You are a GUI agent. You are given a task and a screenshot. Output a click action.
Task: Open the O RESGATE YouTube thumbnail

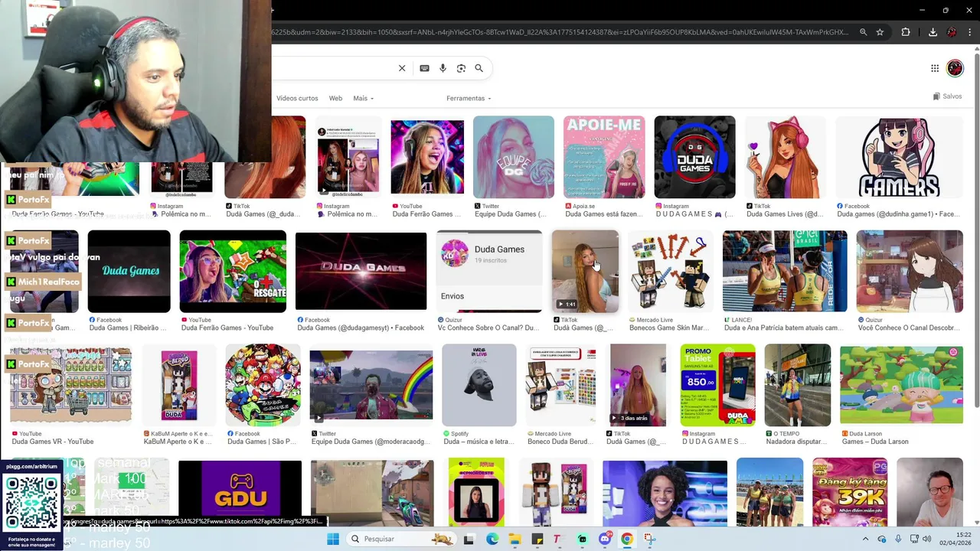click(x=233, y=271)
